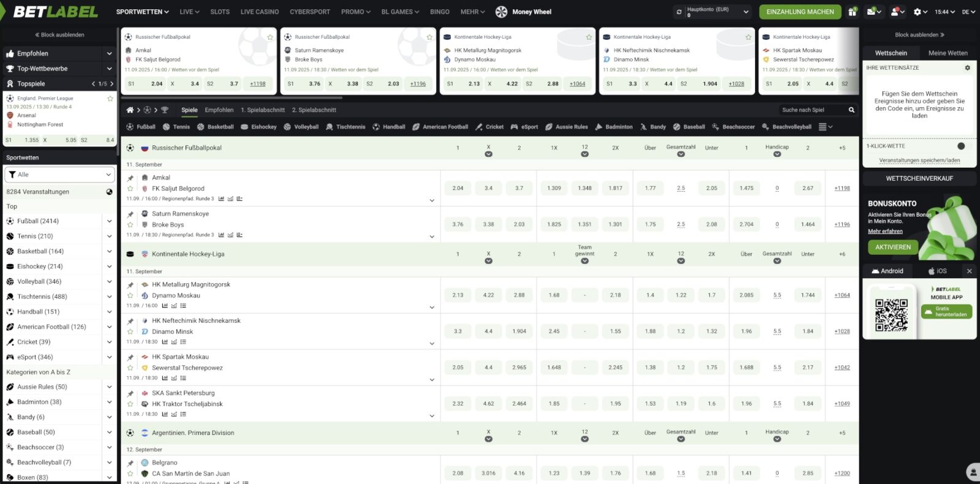The height and width of the screenshot is (484, 980).
Task: Click the home icon in the breadcrumb
Action: point(130,110)
